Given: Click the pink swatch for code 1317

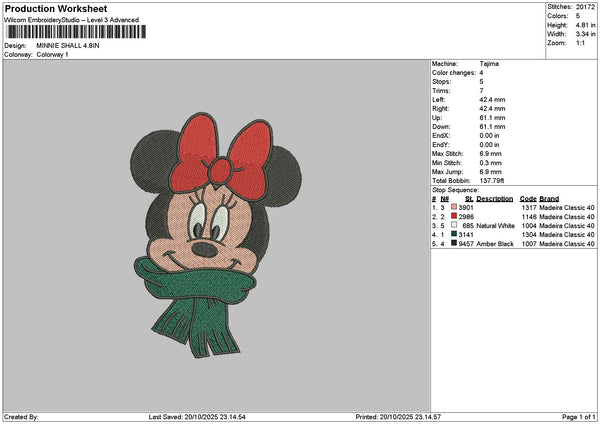Looking at the screenshot, I should point(455,207).
